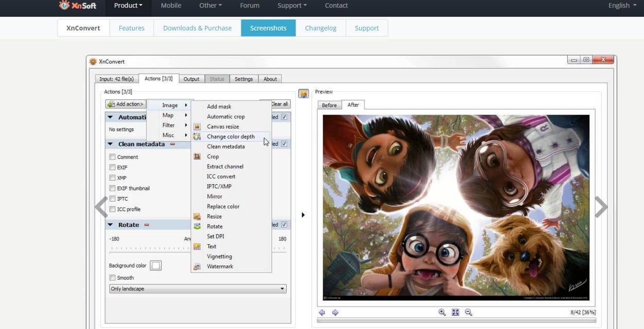Check the EXIF thumbnail option
The image size is (644, 329).
pos(112,188)
